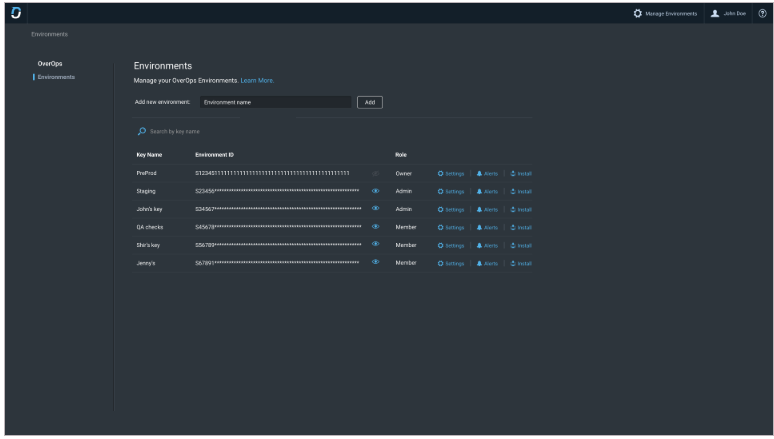Open Settings for PreProd
This screenshot has height=439, width=774.
(x=451, y=174)
